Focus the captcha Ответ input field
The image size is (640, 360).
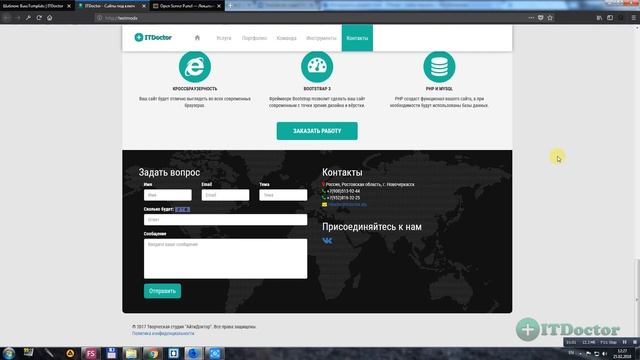[225, 220]
